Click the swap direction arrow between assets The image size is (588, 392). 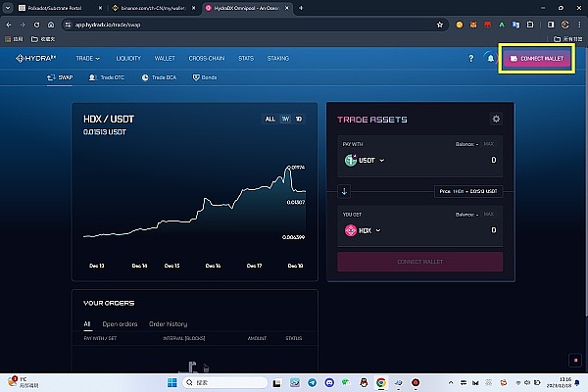pyautogui.click(x=344, y=191)
